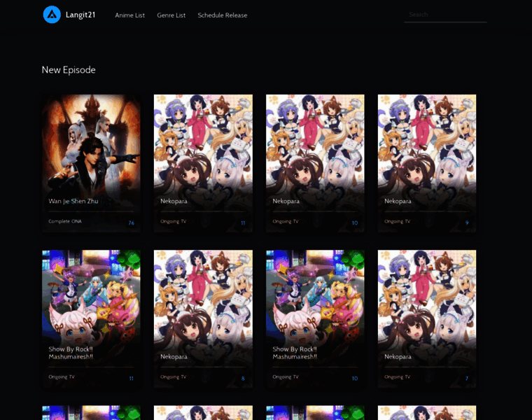
Task: Click the Wan Jie Shen Zhu title
Action: 73,201
